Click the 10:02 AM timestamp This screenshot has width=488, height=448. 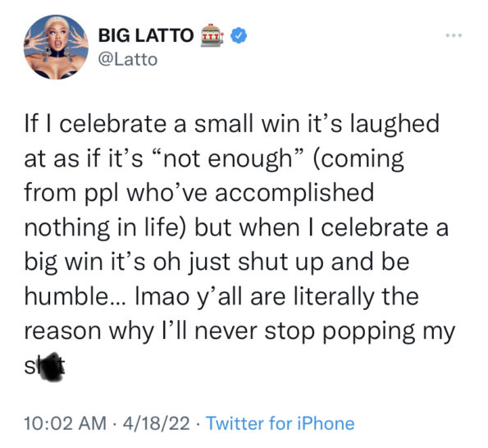point(65,423)
